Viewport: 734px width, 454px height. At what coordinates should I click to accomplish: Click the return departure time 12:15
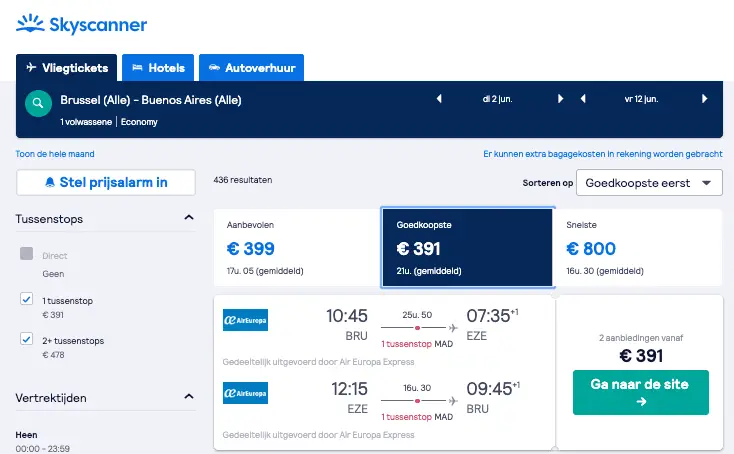350,389
